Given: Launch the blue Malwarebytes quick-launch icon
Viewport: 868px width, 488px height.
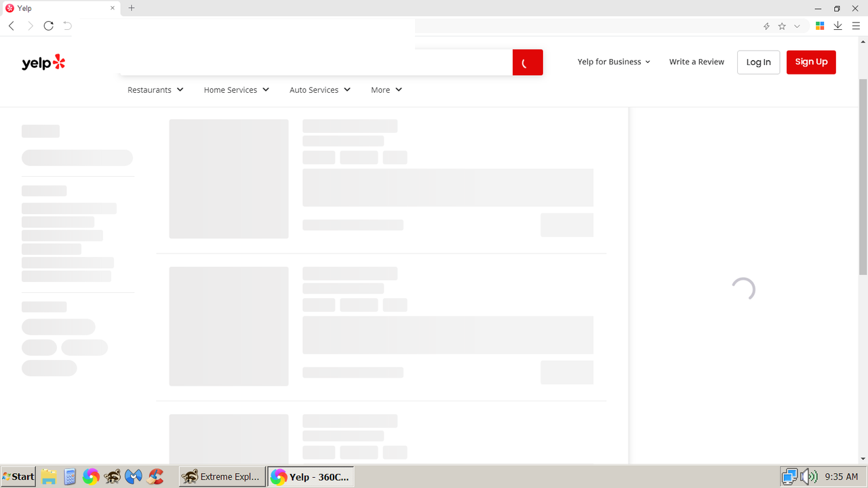Looking at the screenshot, I should coord(134,476).
